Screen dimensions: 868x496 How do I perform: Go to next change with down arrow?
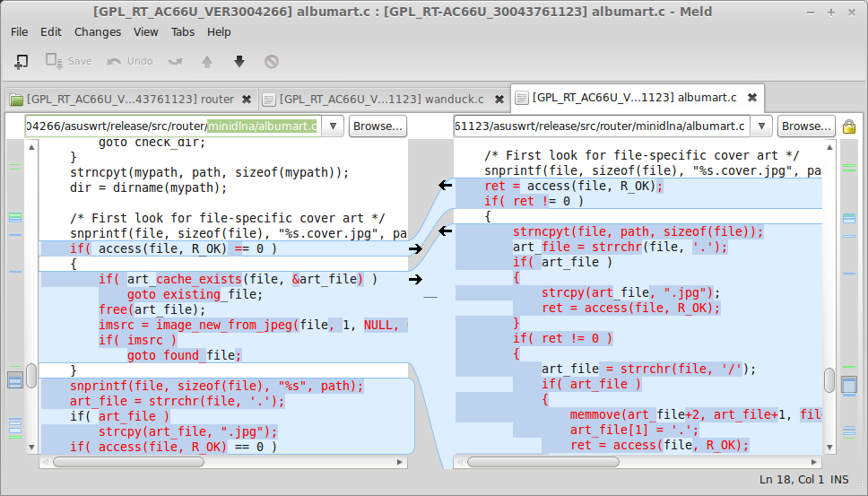239,62
